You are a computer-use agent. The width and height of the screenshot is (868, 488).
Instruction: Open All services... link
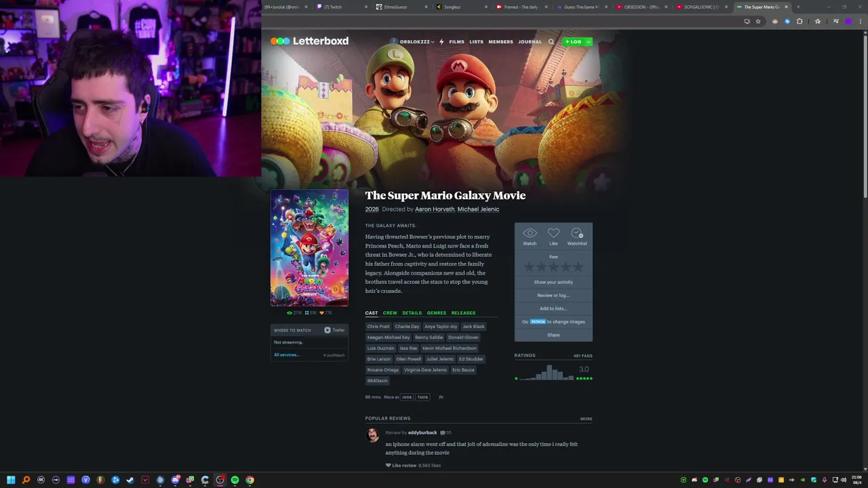286,355
